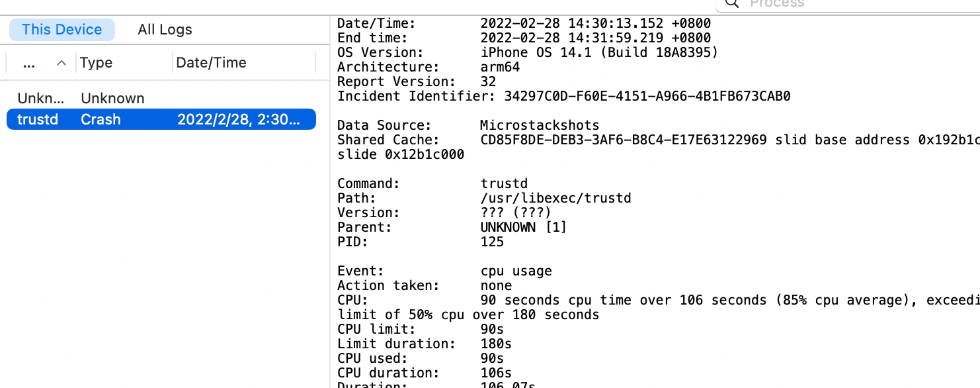
Task: Click the search magnifier icon
Action: pyautogui.click(x=731, y=3)
